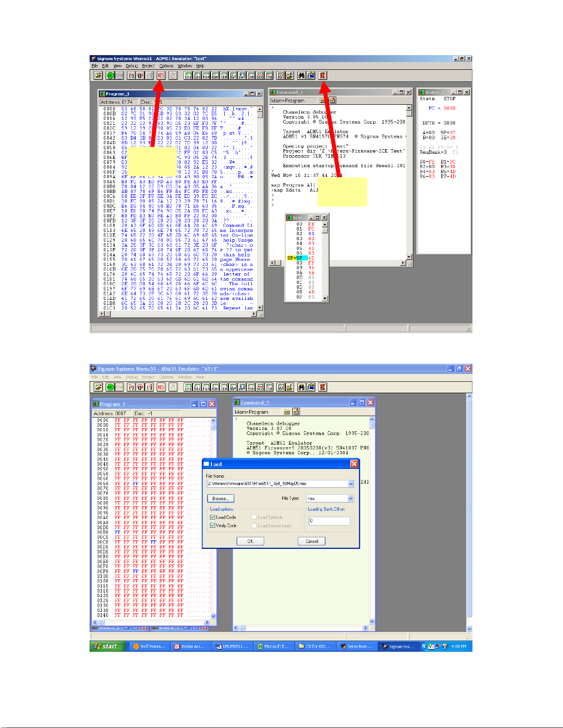This screenshot has width=563, height=728.
Task: Click the green GO icon in the "test" emulator toolbar
Action: pos(110,75)
